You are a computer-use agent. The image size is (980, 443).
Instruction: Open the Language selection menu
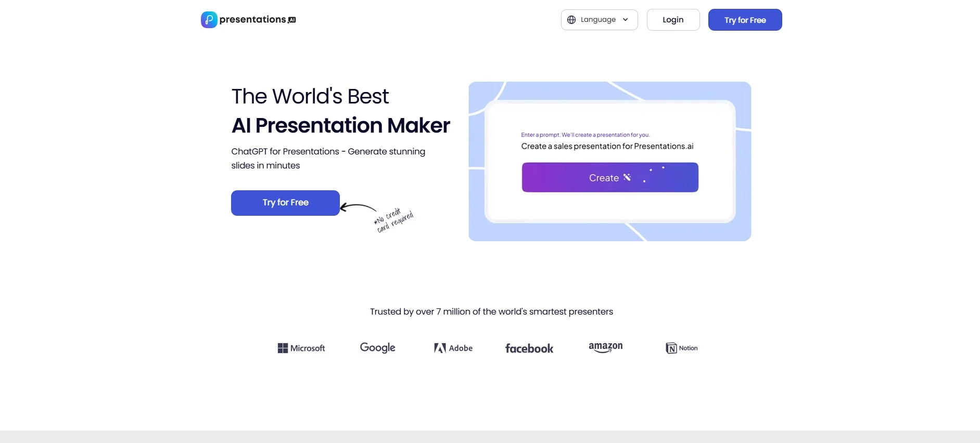(x=599, y=20)
